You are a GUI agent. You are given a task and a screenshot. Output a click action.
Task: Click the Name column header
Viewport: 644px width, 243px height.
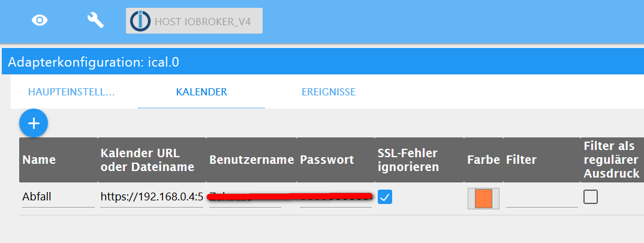(39, 160)
